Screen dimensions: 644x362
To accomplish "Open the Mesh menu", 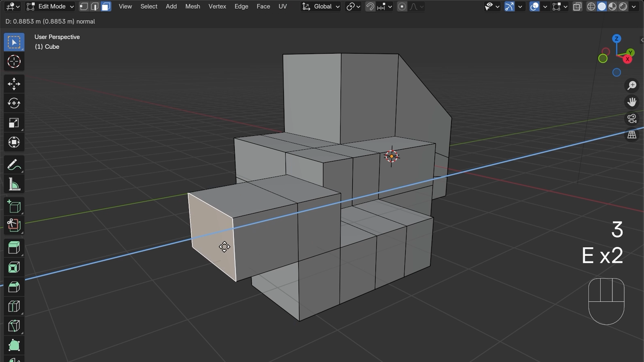I will [x=193, y=6].
